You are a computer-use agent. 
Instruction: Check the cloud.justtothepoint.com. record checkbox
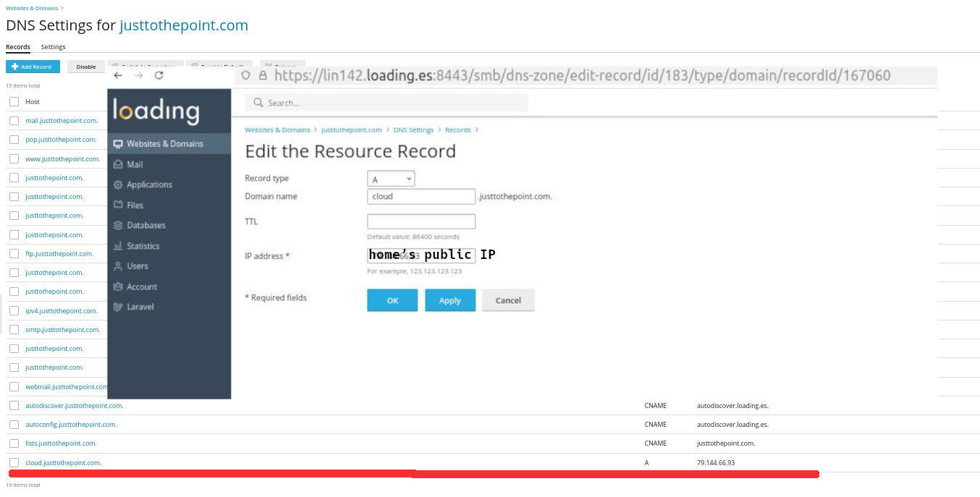[14, 462]
